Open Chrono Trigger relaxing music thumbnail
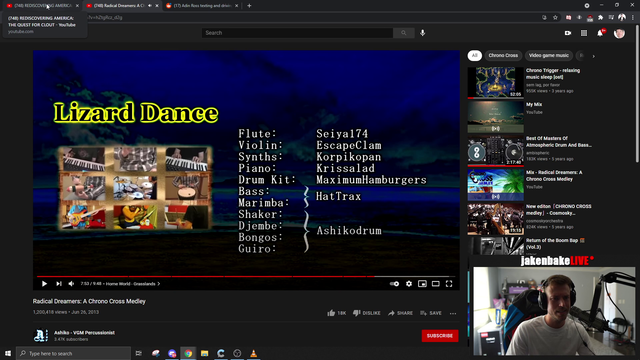The height and width of the screenshot is (360, 640). pyautogui.click(x=496, y=82)
